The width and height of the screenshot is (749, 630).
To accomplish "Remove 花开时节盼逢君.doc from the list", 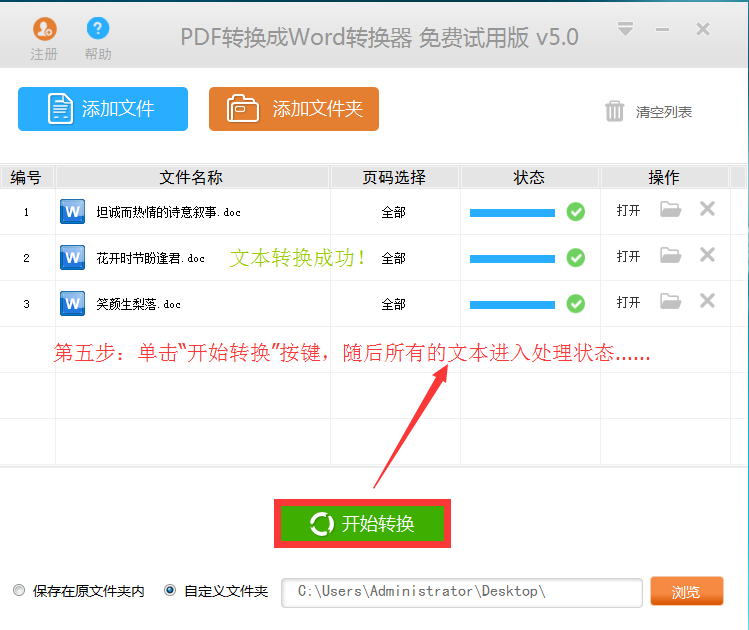I will pos(707,255).
